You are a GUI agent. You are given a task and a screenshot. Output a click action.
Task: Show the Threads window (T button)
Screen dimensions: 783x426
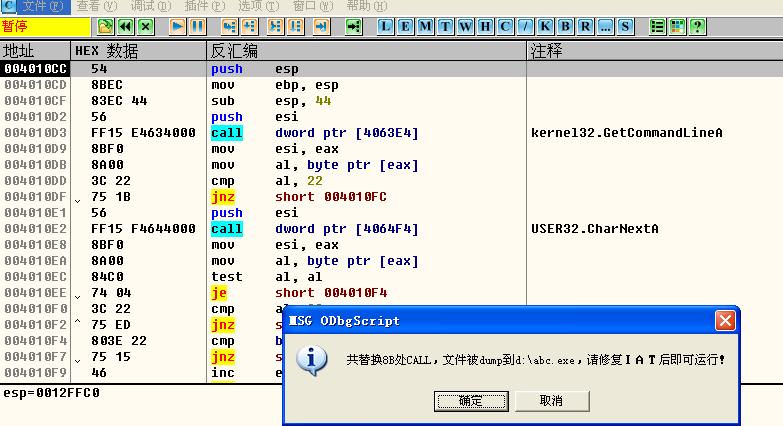click(x=446, y=26)
